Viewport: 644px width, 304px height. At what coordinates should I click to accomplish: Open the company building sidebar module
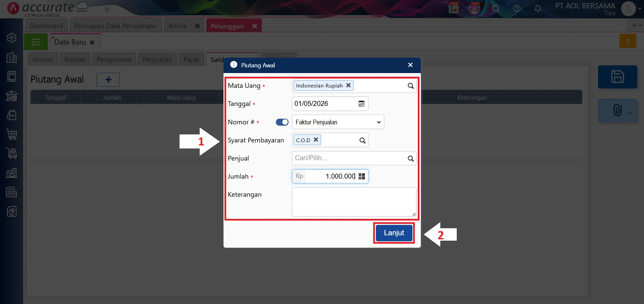12,57
